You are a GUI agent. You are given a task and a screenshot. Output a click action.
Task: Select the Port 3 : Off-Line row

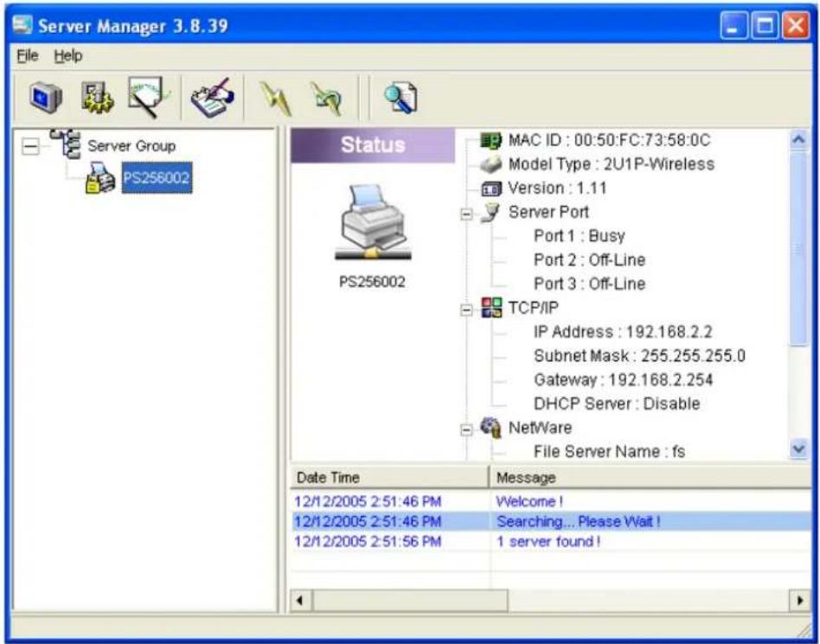coord(589,284)
